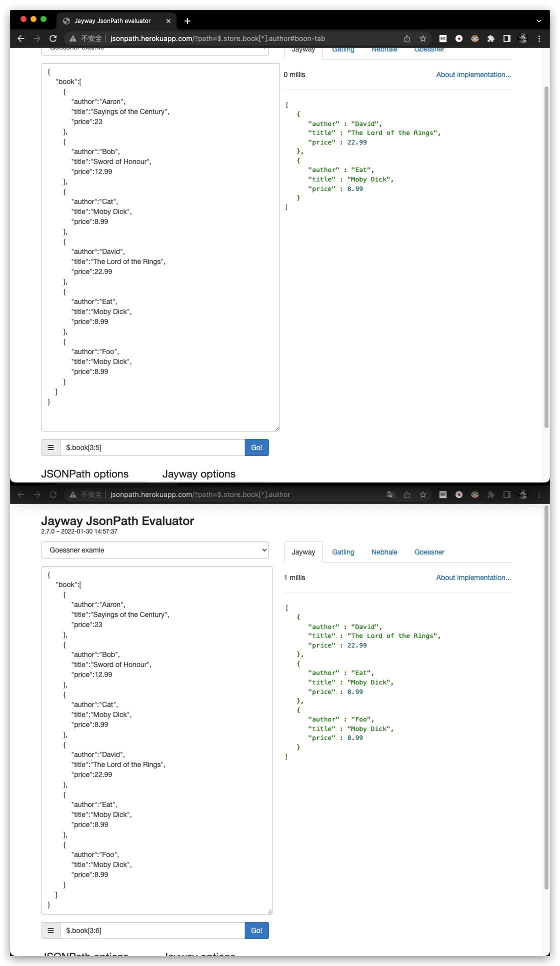Click '0 millis' timing text
560x966 pixels.
294,74
